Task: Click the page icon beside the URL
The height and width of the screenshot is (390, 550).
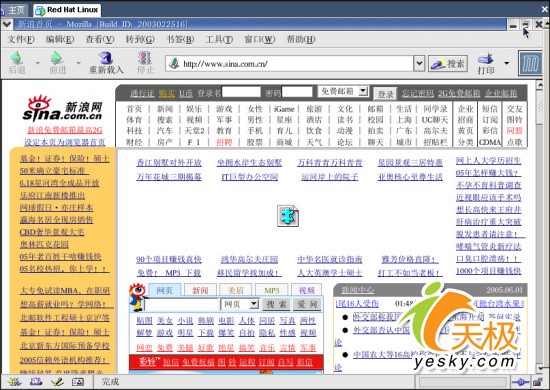Action: pyautogui.click(x=174, y=64)
